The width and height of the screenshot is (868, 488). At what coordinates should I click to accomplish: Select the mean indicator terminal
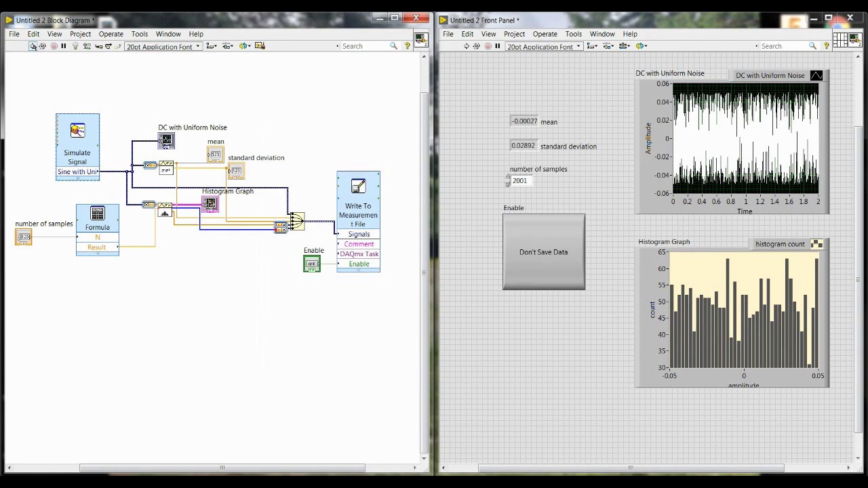coord(215,155)
